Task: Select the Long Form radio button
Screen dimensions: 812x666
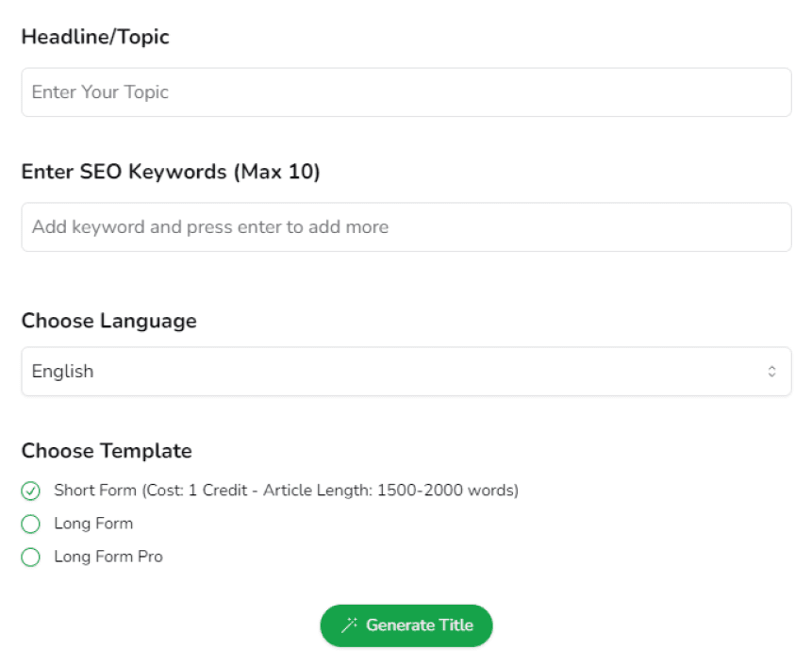Action: click(30, 524)
